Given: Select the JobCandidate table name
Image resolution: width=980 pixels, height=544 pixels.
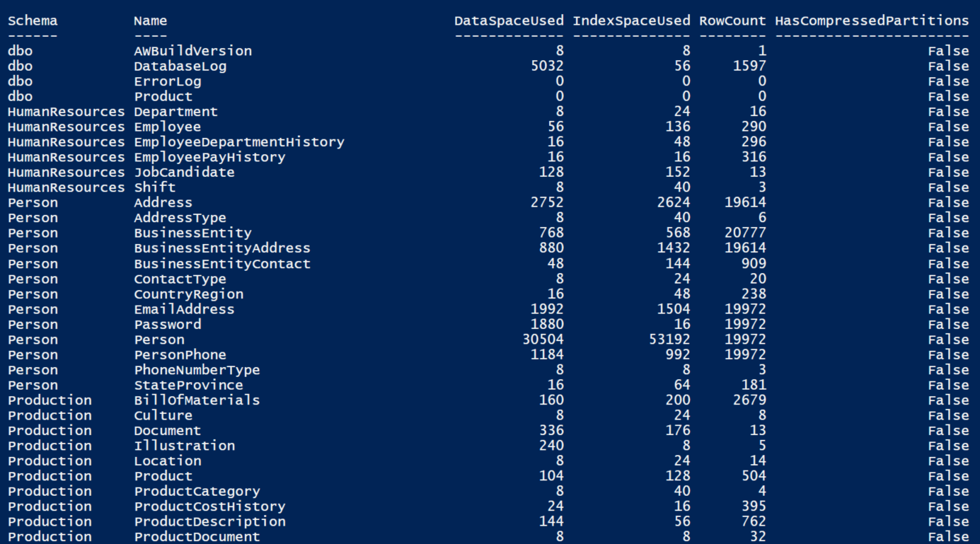Looking at the screenshot, I should pyautogui.click(x=184, y=173).
